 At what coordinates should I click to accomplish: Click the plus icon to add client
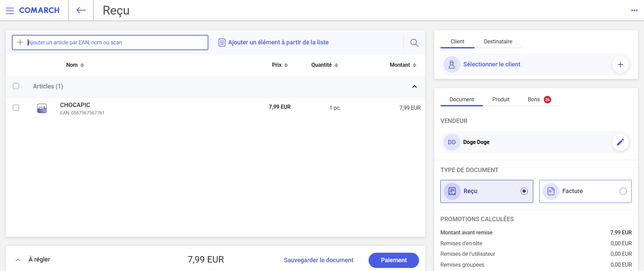tap(620, 65)
